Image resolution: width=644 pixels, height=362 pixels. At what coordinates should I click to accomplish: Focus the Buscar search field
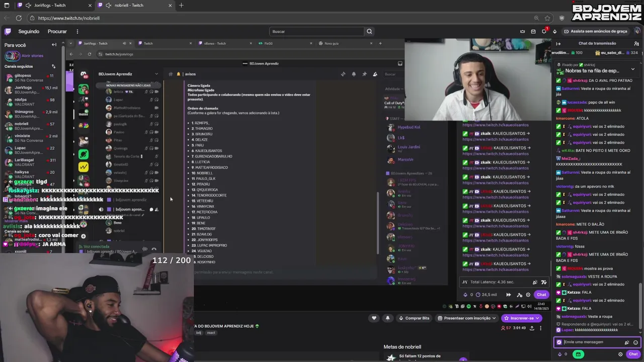coord(316,31)
